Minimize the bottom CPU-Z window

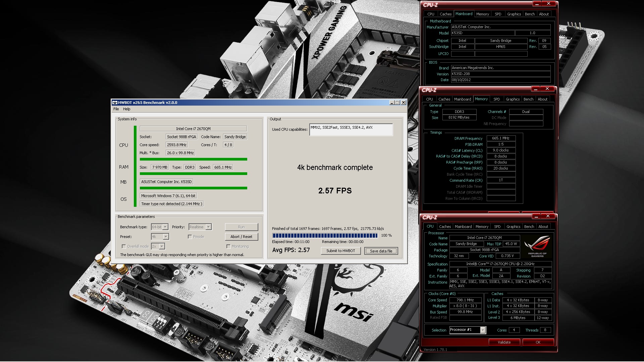tap(536, 216)
